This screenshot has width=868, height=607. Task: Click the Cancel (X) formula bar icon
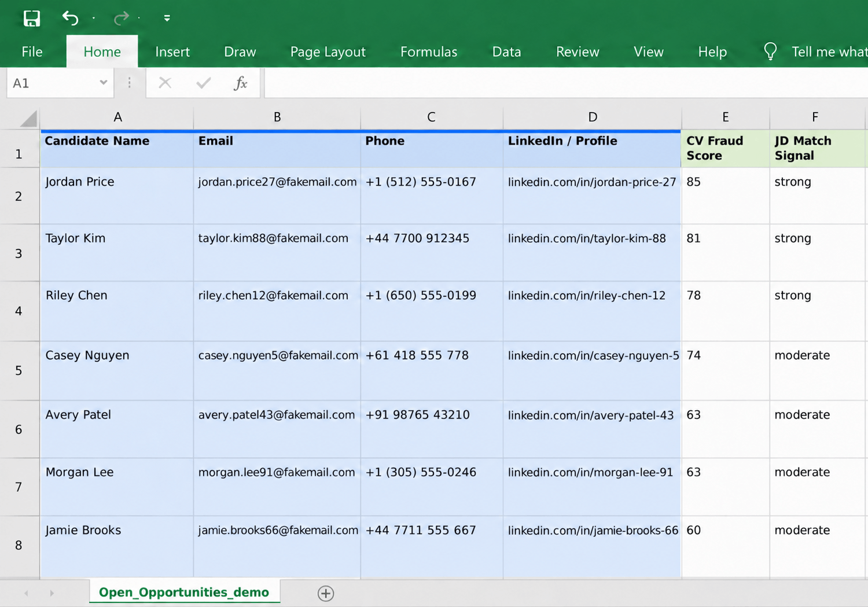pos(165,83)
